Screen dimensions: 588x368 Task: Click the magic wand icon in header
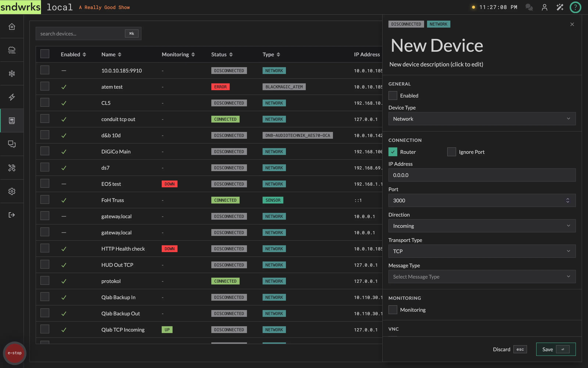560,7
